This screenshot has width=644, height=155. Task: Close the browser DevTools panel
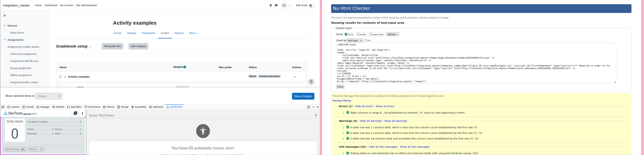coord(318,107)
